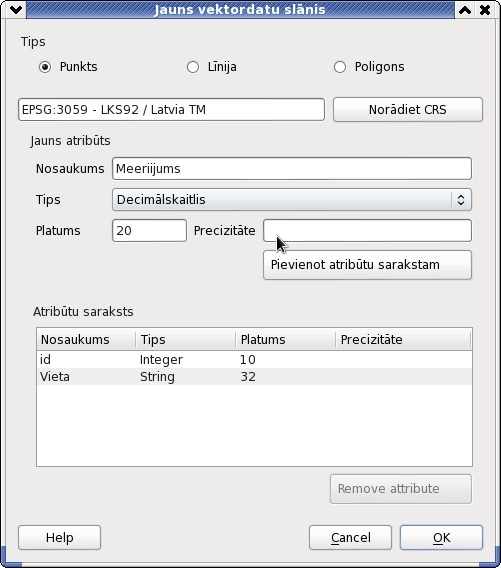Sort list by Platums column header
Viewport: 501px width, 568px height.
[286, 339]
